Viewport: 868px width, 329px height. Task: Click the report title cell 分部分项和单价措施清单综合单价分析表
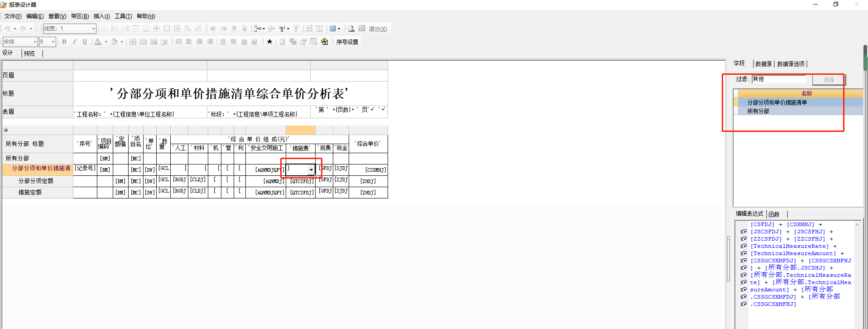click(x=230, y=94)
